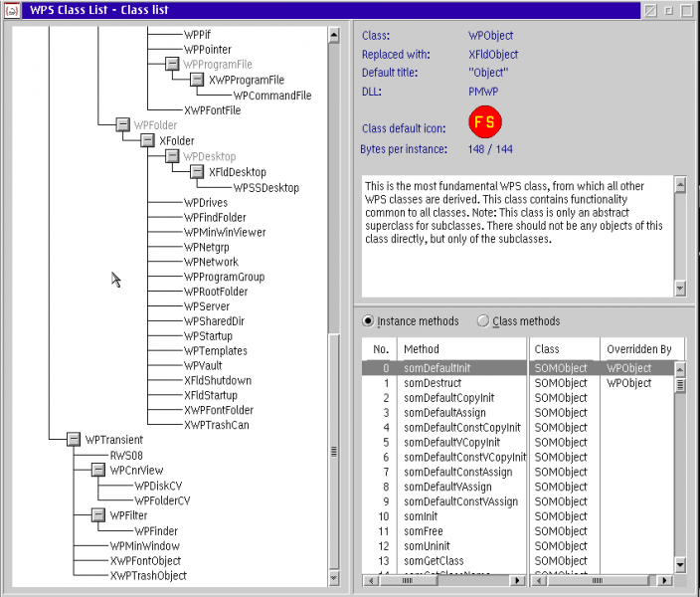Select XWPFontFile in the class tree
The height and width of the screenshot is (597, 700).
[212, 109]
